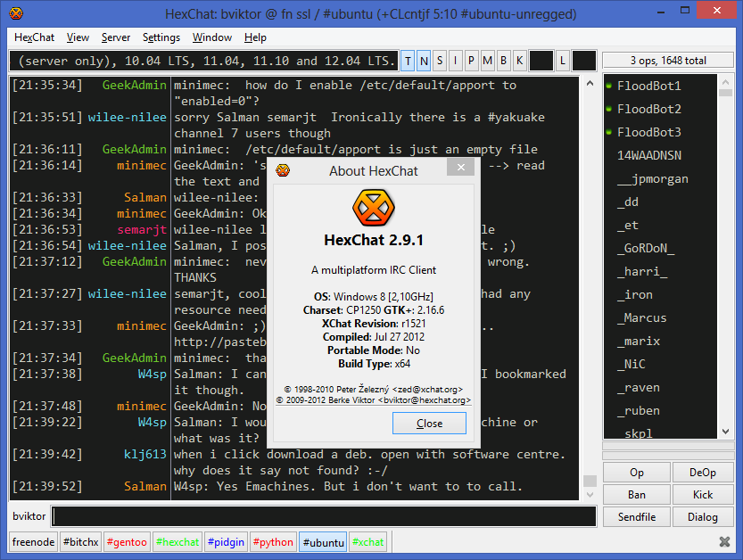
Task: Switch to the #bitchx channel tab
Action: pyautogui.click(x=80, y=542)
